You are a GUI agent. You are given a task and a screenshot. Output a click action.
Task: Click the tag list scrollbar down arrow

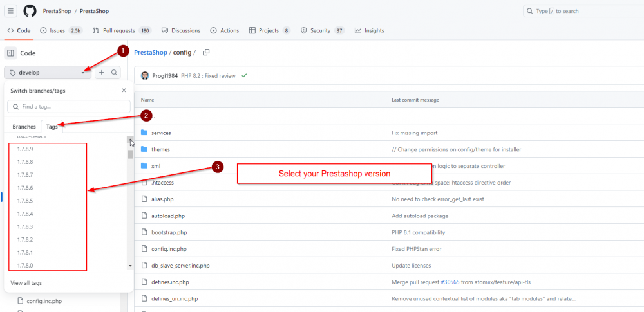130,266
